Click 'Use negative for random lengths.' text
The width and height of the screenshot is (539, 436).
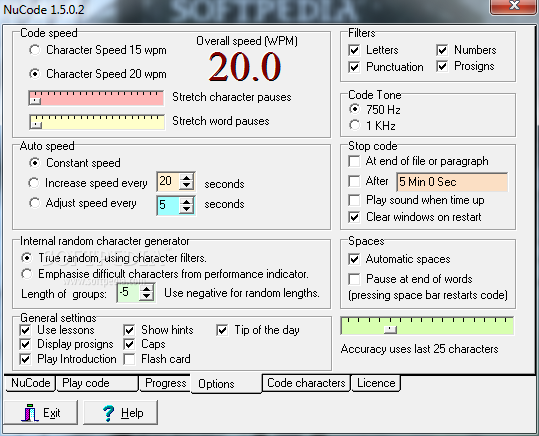point(242,293)
